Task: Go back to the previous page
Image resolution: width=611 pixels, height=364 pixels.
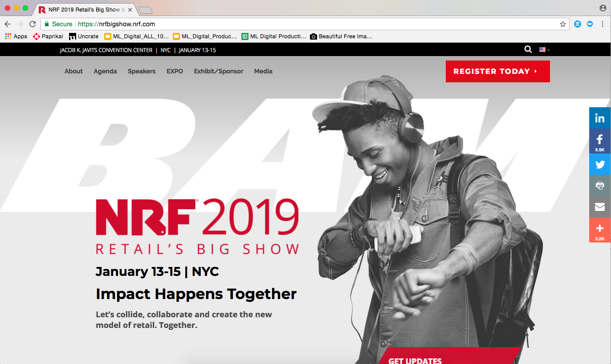Action: pos(8,24)
